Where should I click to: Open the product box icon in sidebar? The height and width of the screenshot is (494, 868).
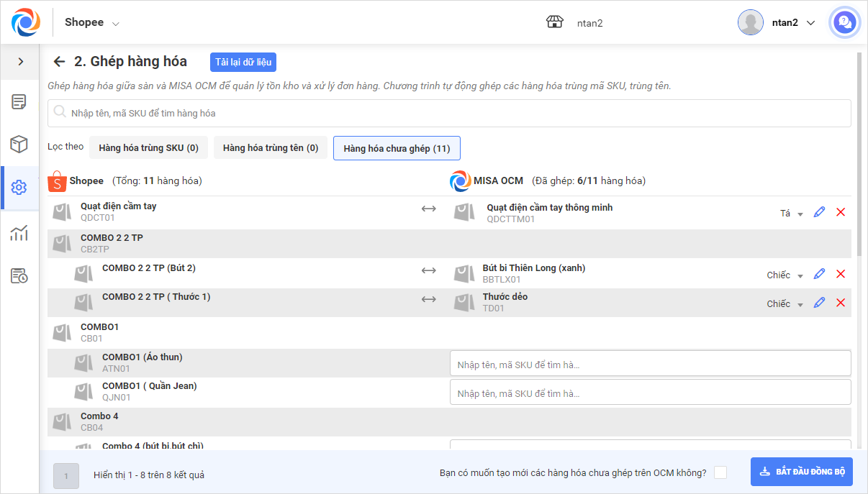(x=19, y=145)
